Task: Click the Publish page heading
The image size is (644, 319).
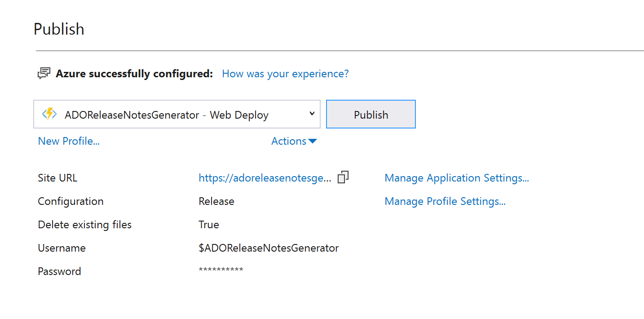Action: coord(59,28)
